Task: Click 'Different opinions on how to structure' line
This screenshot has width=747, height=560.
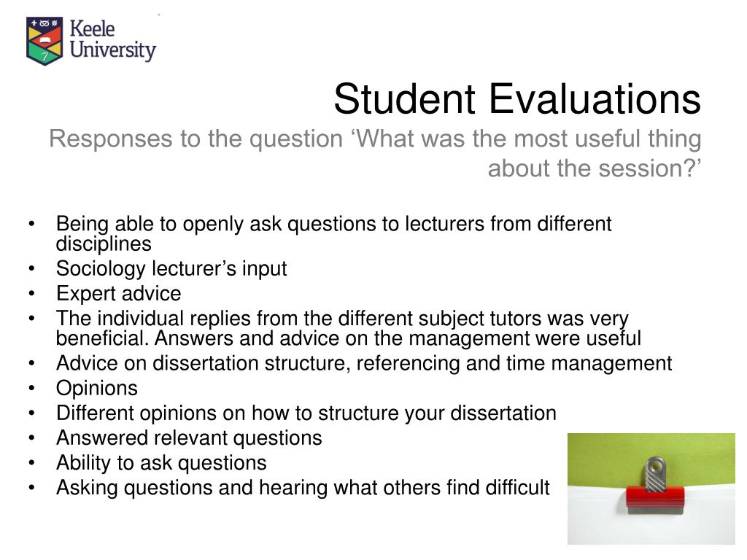Action: coord(306,413)
